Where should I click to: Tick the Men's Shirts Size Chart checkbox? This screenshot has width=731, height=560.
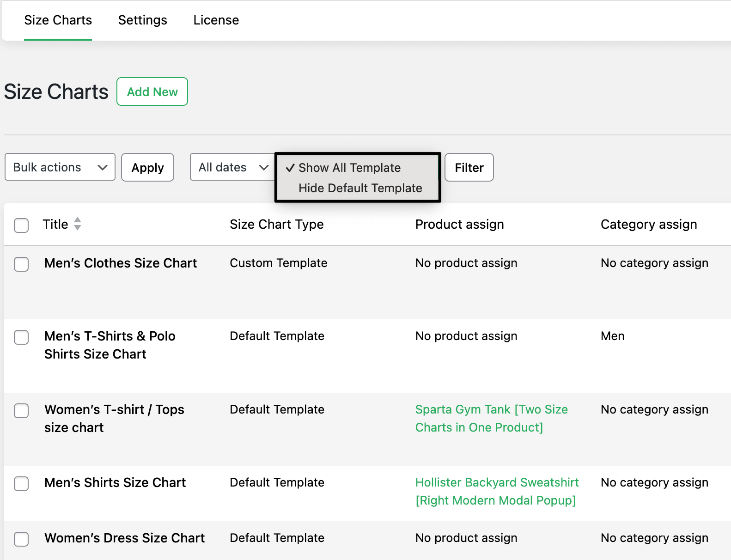(21, 483)
